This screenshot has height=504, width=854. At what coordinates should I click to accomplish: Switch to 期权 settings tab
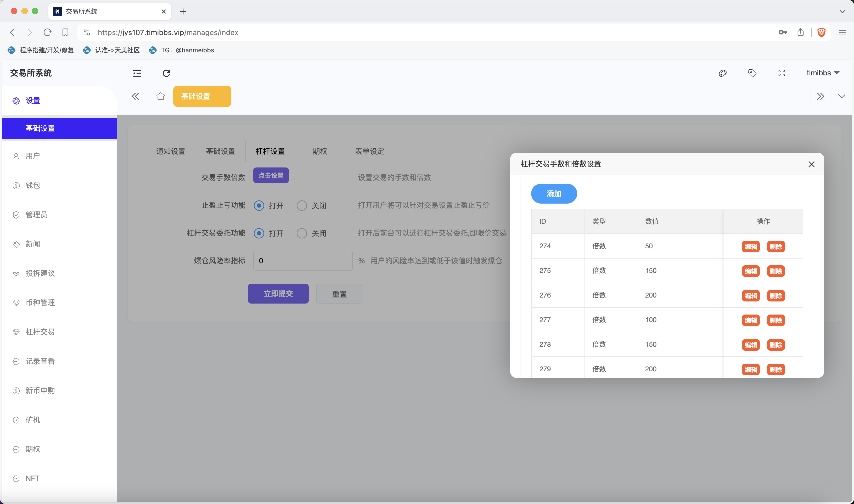click(320, 152)
